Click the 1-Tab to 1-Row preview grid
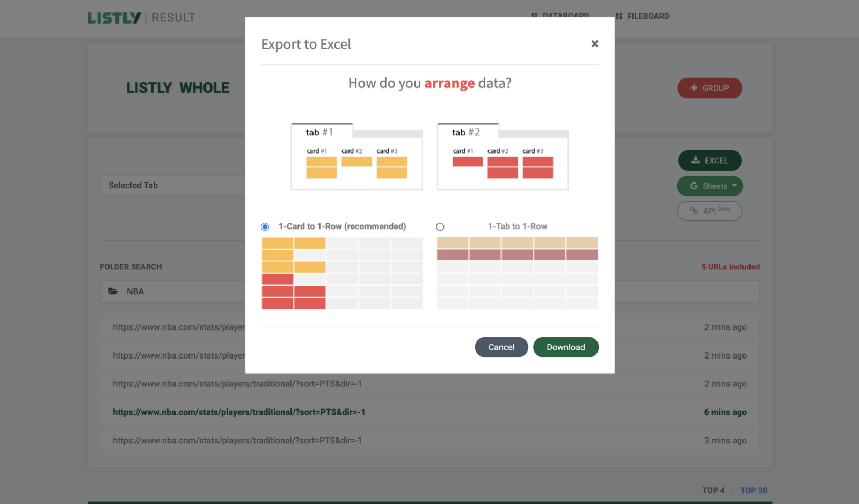This screenshot has height=504, width=859. [x=517, y=273]
